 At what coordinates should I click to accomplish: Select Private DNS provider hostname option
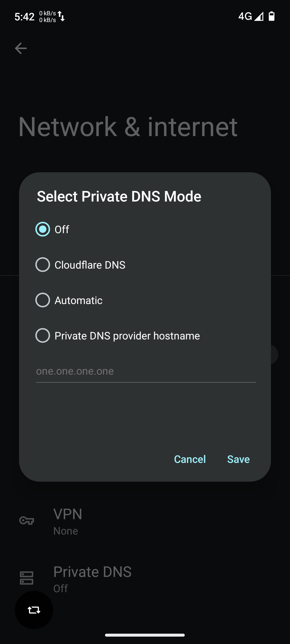[x=43, y=335]
